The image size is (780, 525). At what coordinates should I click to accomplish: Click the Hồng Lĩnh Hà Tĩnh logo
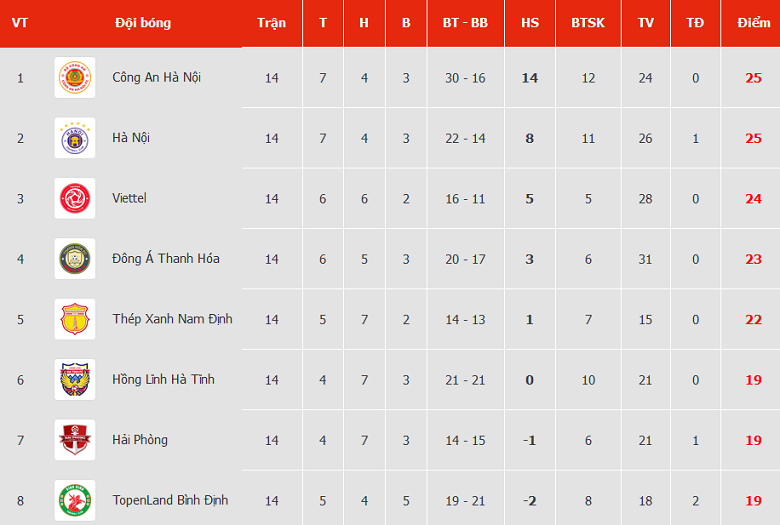tap(75, 380)
